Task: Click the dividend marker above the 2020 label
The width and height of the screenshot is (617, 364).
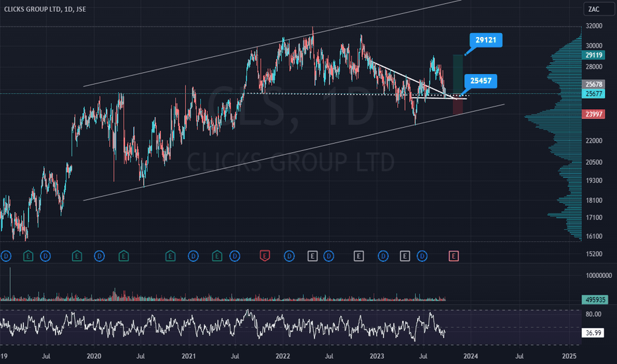Action: coord(99,257)
